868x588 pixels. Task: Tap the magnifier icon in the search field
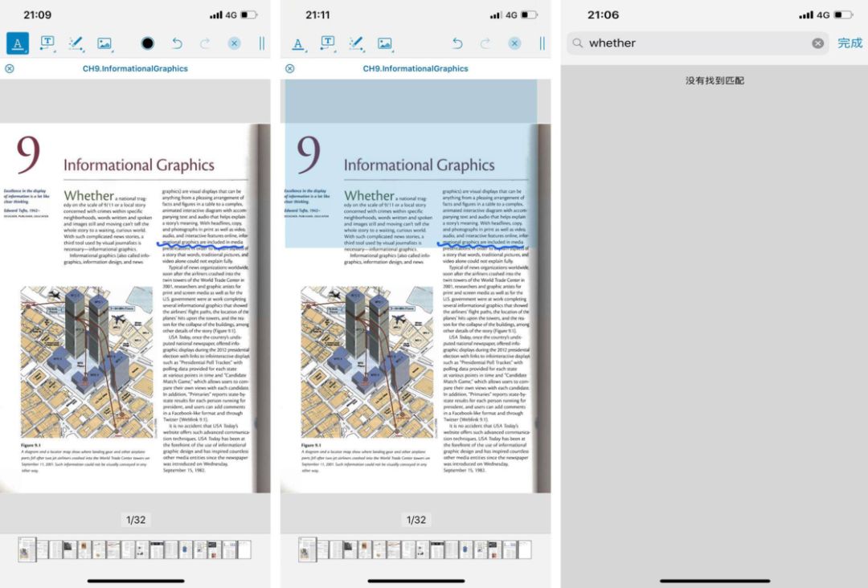point(577,43)
